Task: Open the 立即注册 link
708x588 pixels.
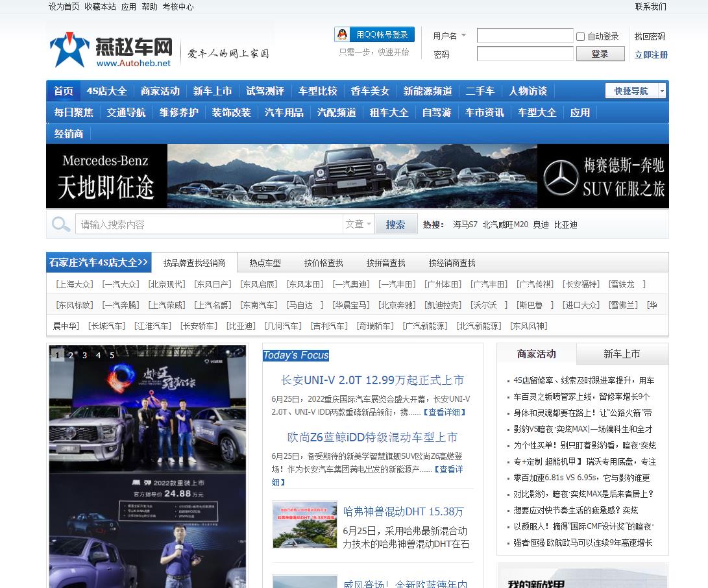Action: [651, 55]
